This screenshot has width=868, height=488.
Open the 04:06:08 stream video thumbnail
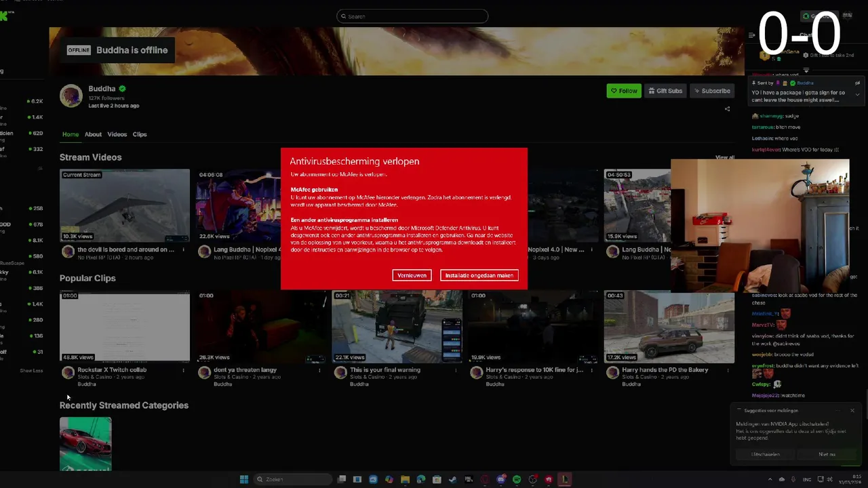point(239,205)
